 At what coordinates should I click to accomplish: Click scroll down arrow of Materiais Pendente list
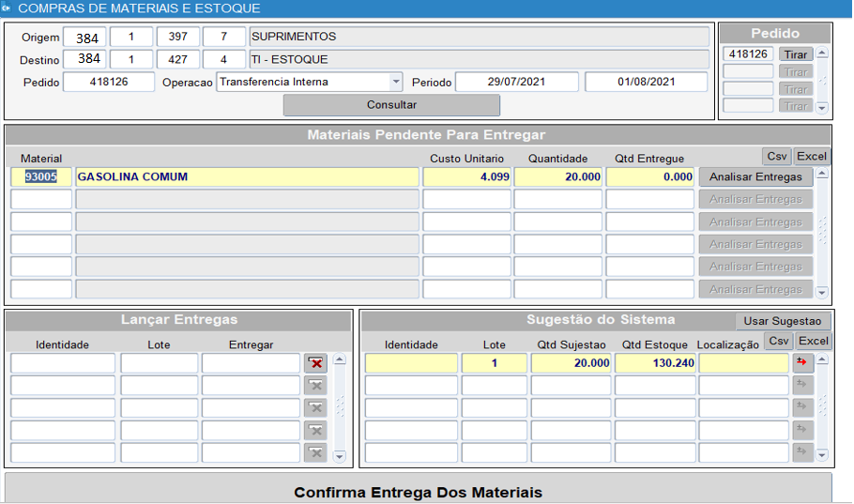[x=822, y=293]
